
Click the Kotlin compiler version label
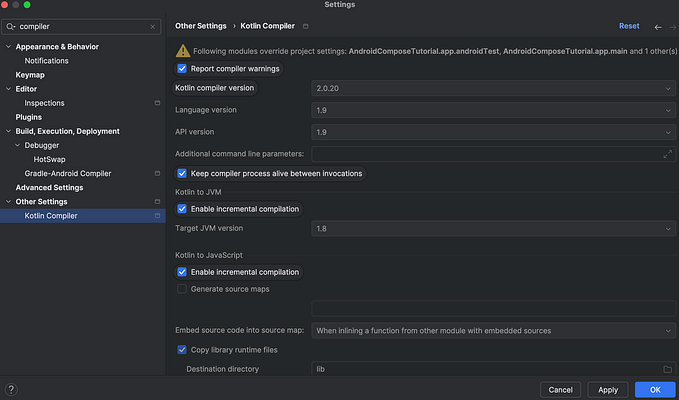click(214, 88)
